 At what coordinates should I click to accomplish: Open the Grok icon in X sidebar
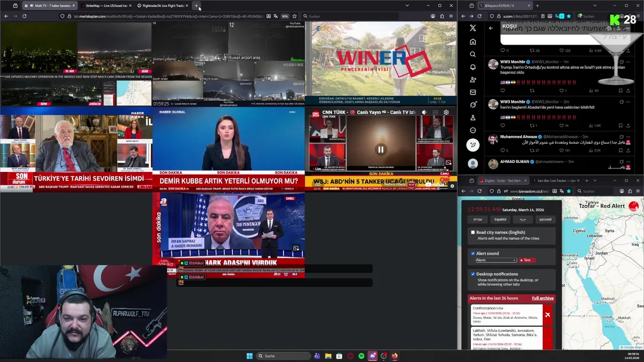click(472, 105)
